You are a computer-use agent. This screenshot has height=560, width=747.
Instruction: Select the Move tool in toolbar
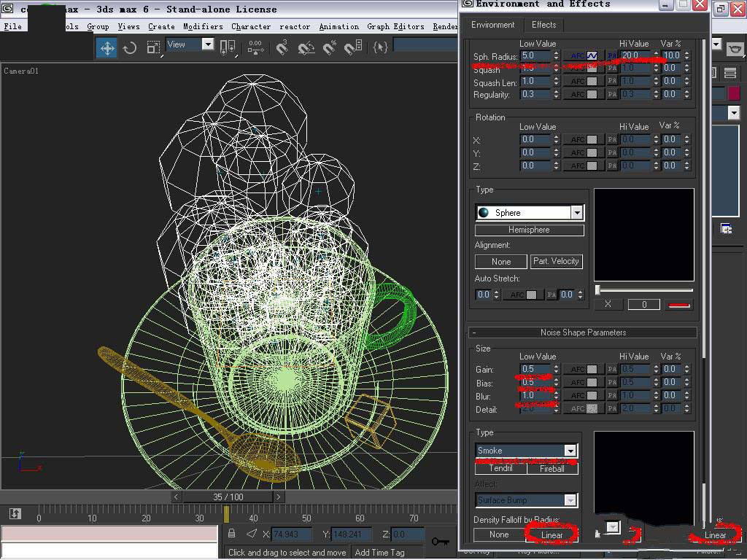coord(107,48)
